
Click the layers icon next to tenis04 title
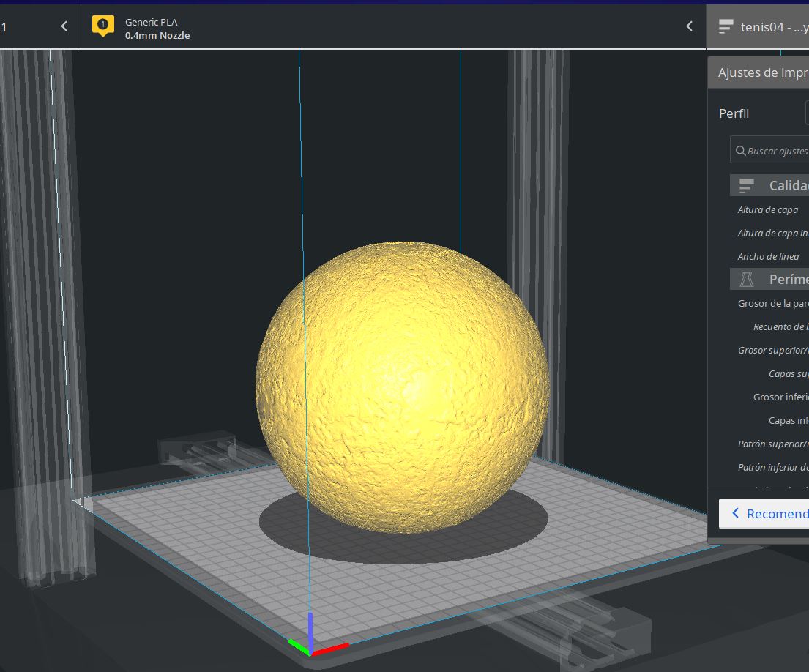[725, 26]
